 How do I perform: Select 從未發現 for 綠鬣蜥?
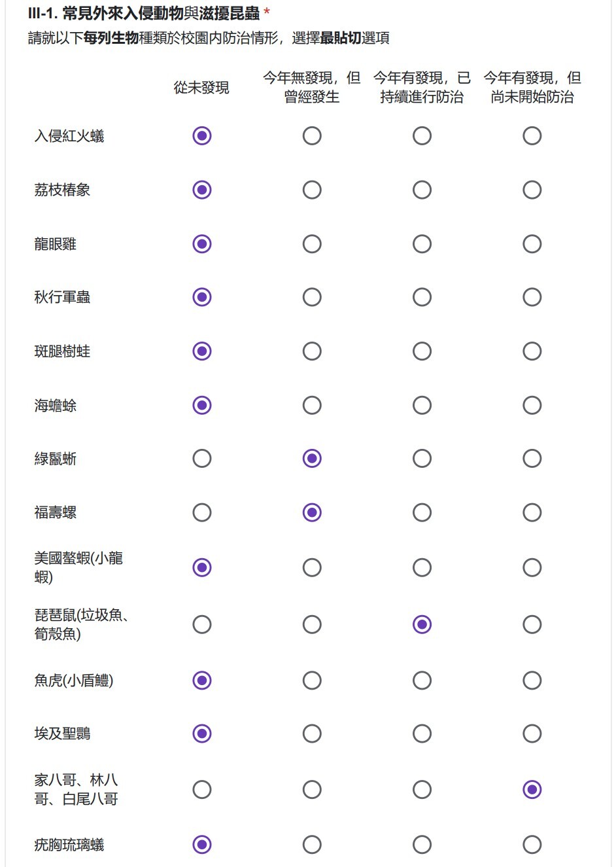pyautogui.click(x=202, y=458)
